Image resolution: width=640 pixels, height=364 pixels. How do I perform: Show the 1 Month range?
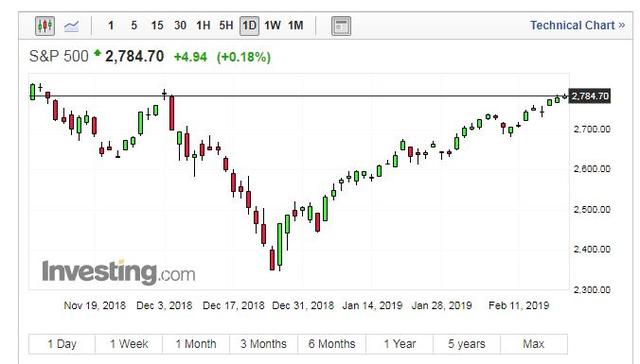pos(196,344)
